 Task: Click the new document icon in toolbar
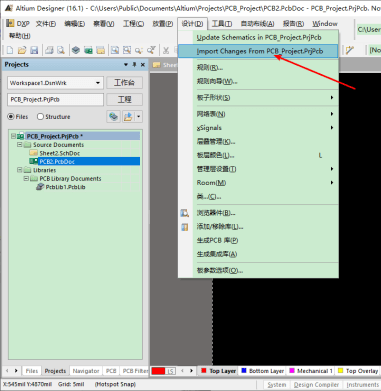(x=10, y=50)
